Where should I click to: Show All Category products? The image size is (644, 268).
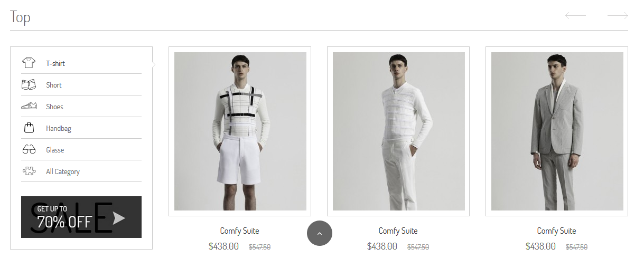coord(63,171)
